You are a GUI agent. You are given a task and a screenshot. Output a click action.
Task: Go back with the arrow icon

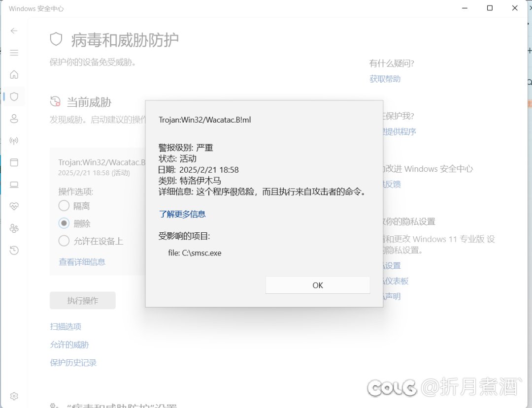[14, 31]
